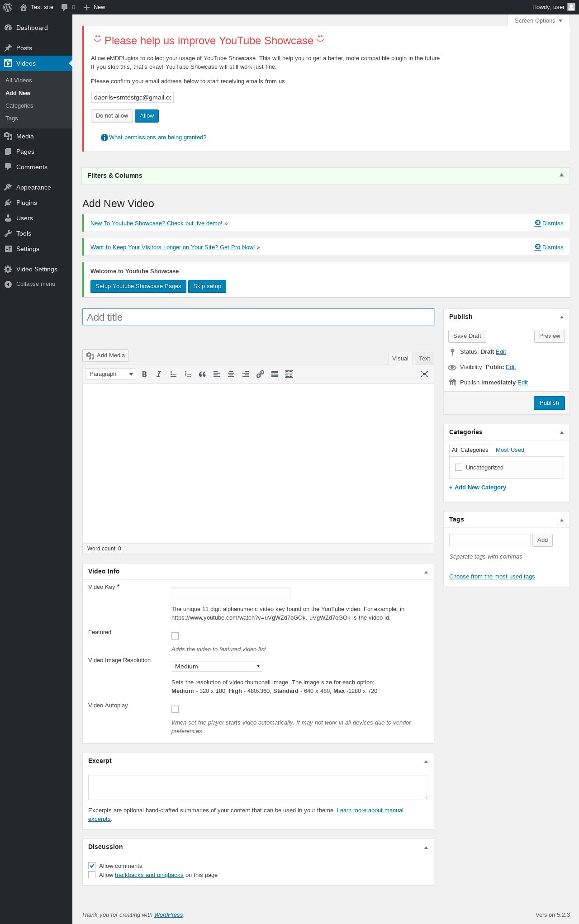
Task: Apply bold formatting in the editor toolbar
Action: [144, 374]
